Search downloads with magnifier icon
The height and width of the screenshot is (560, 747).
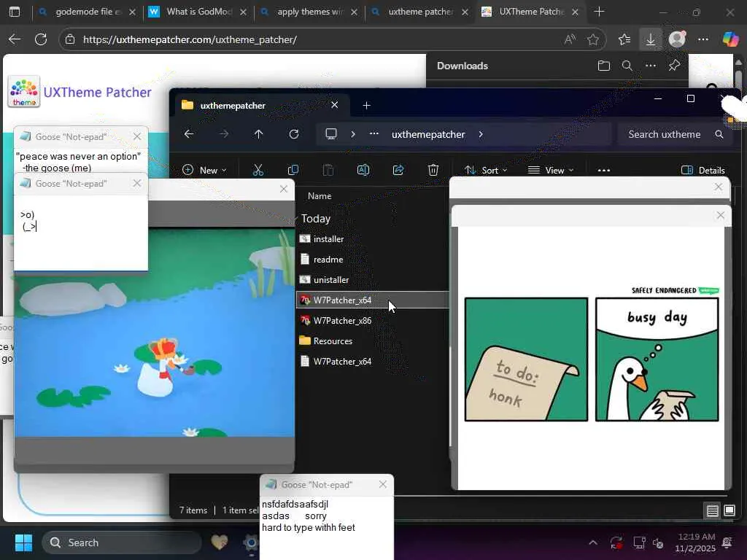[627, 66]
